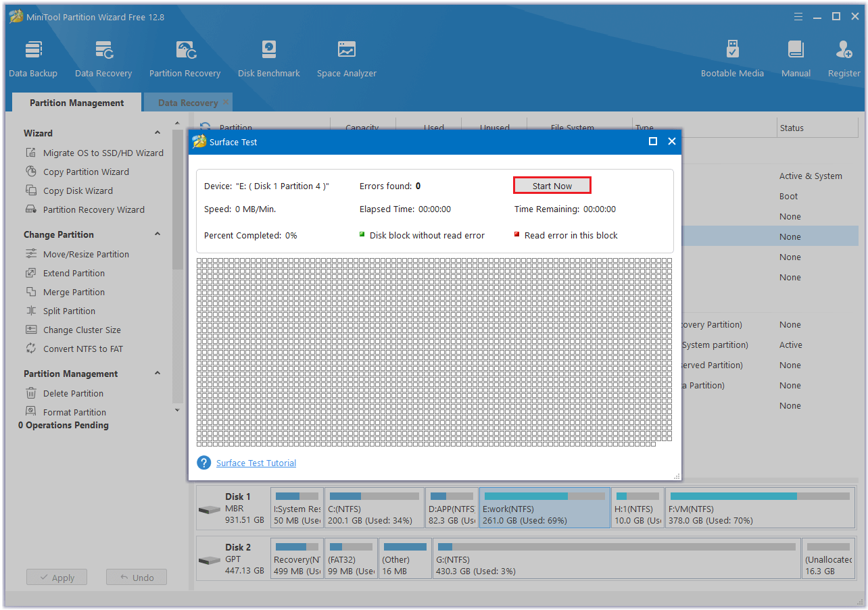
Task: Open the Partition Recovery tool
Action: click(185, 59)
